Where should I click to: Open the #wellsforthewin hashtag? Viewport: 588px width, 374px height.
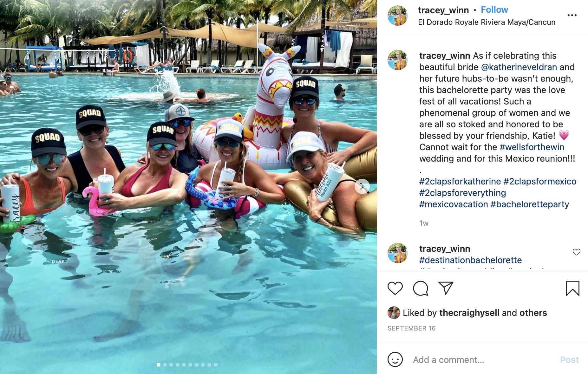[532, 147]
